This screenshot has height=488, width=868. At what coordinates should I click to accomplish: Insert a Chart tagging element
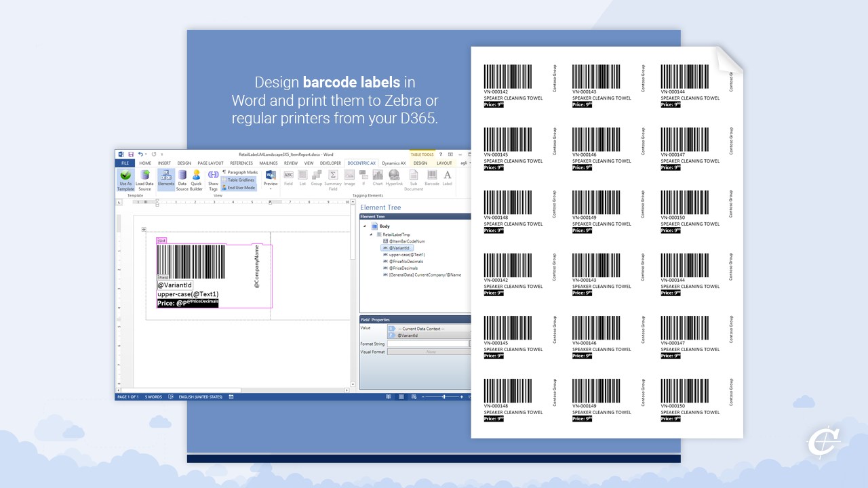pos(378,178)
